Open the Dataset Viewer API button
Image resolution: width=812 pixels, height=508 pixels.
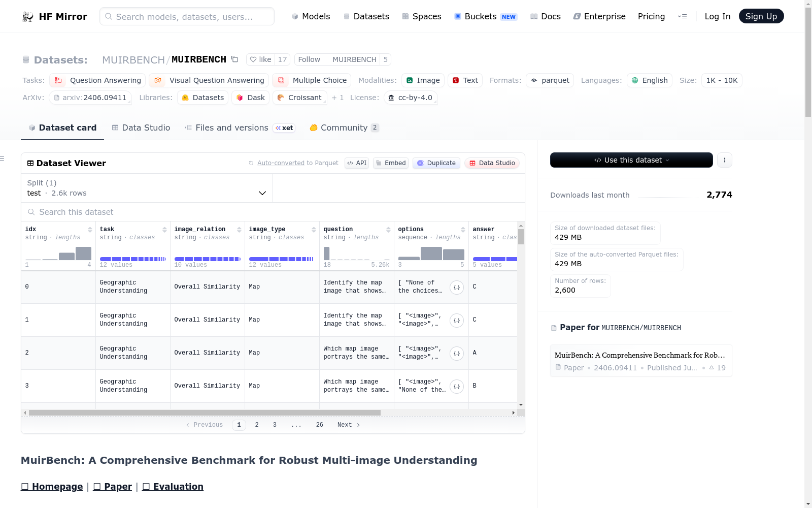[357, 163]
